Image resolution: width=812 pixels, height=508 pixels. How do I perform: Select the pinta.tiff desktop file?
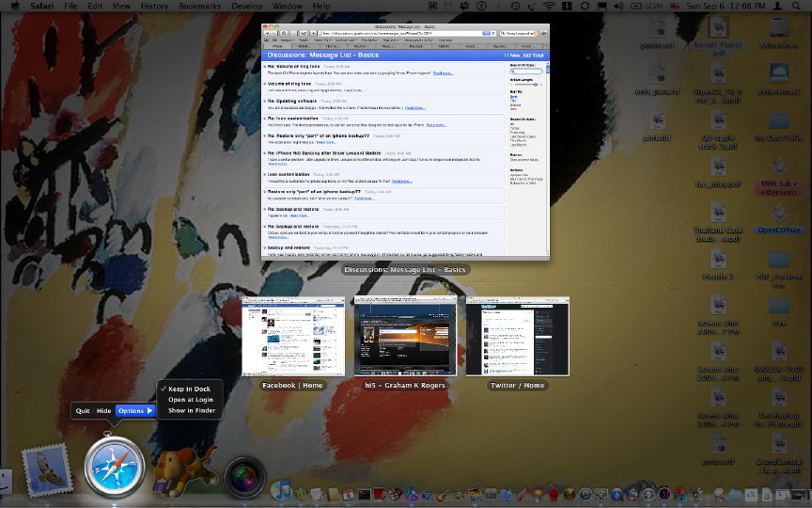[x=657, y=126]
